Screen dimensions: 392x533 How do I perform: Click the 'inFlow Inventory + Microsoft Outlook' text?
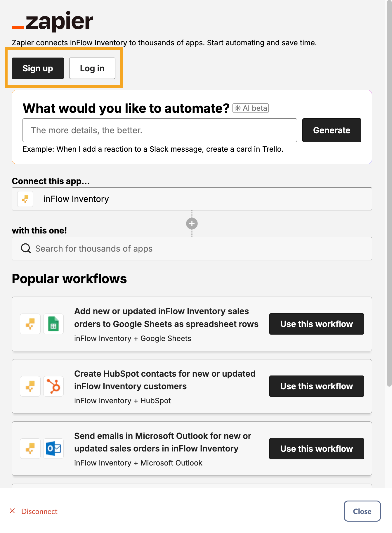pos(138,463)
